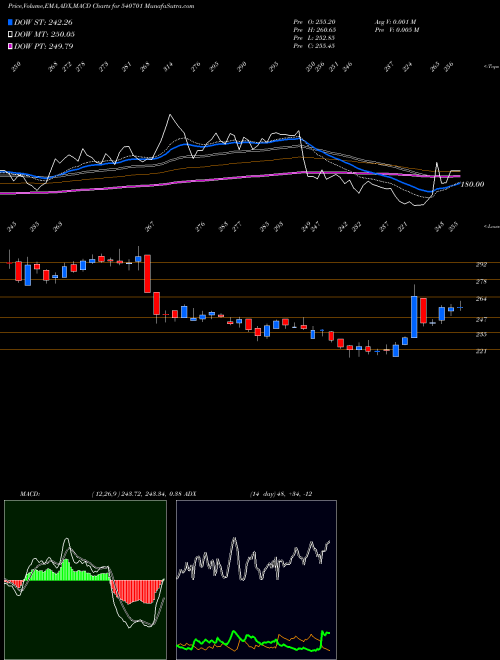Click the Pre O: 255.20 value

click(x=314, y=22)
